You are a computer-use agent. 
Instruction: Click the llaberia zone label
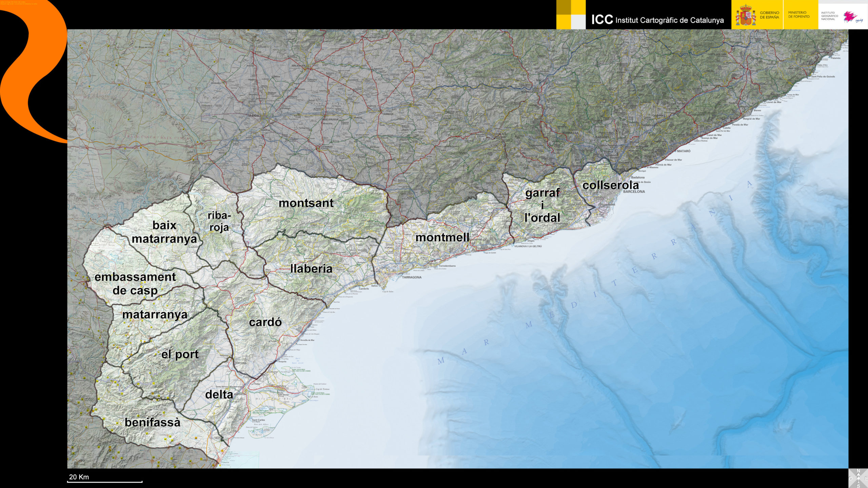click(311, 269)
